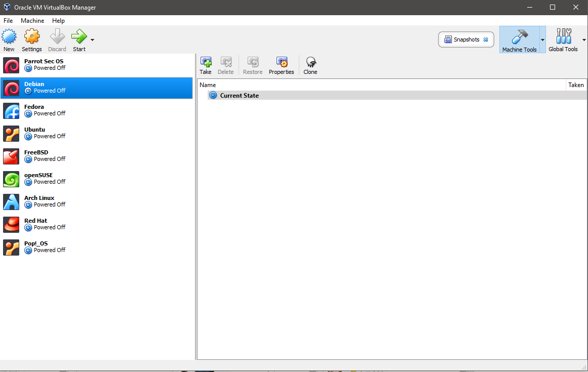
Task: Select the Red Hat virtual machine
Action: pos(97,225)
